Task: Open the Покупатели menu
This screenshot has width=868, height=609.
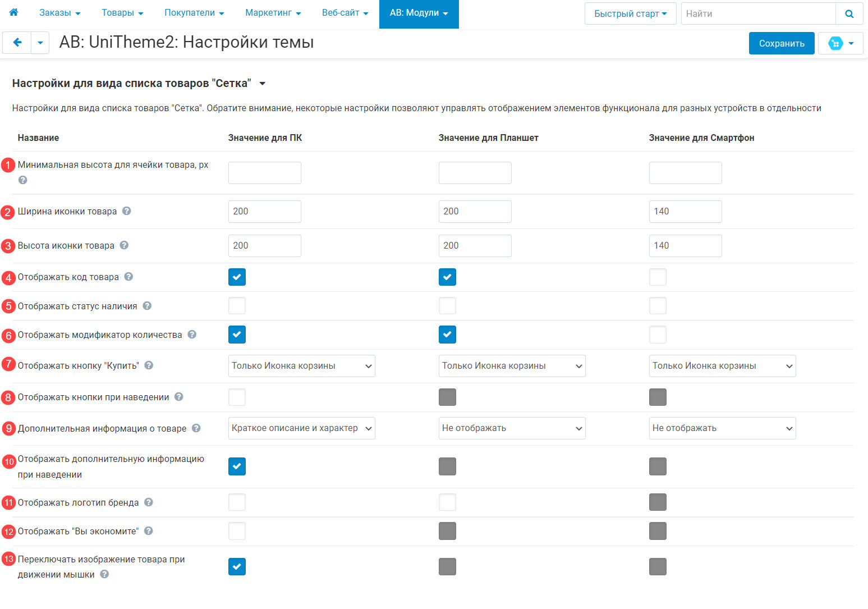Action: tap(194, 13)
